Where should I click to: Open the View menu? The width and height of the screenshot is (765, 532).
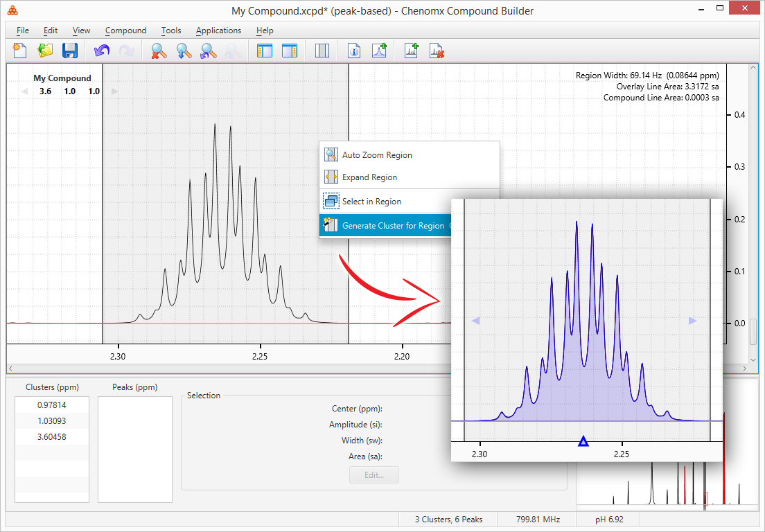coord(82,30)
